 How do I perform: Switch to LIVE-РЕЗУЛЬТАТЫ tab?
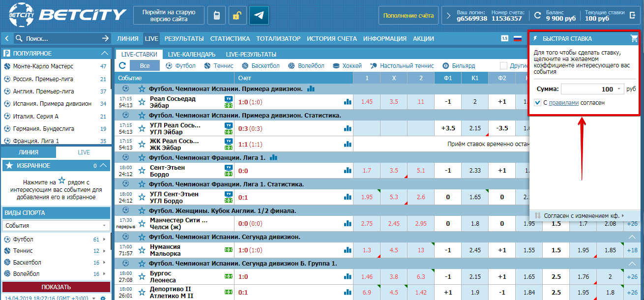(251, 54)
